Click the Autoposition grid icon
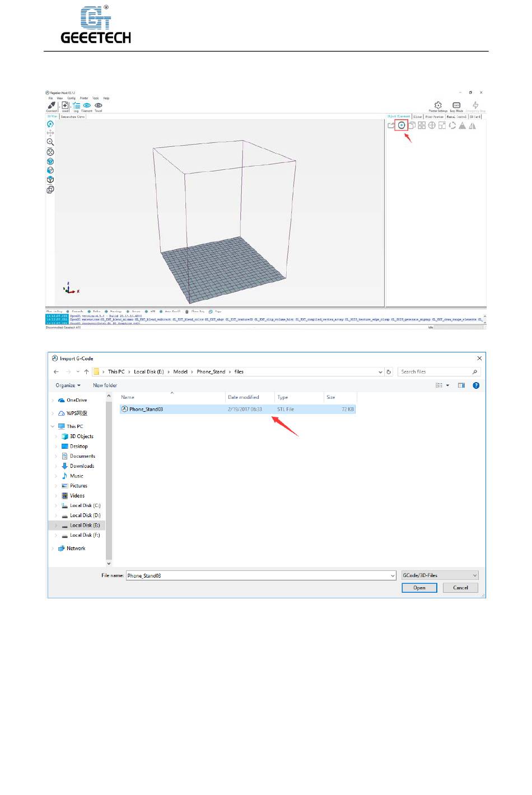 click(422, 125)
